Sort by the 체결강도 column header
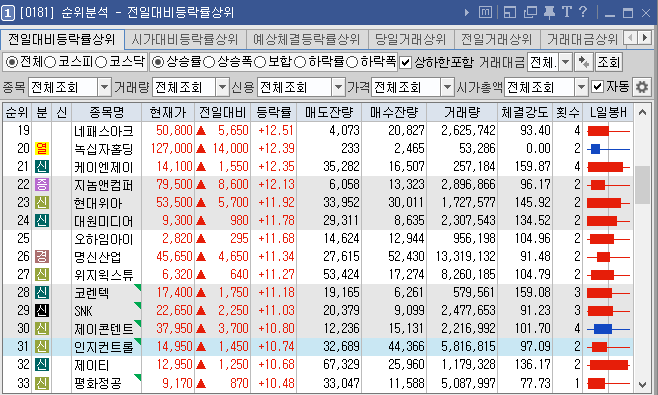Image resolution: width=658 pixels, height=395 pixels. click(x=525, y=112)
